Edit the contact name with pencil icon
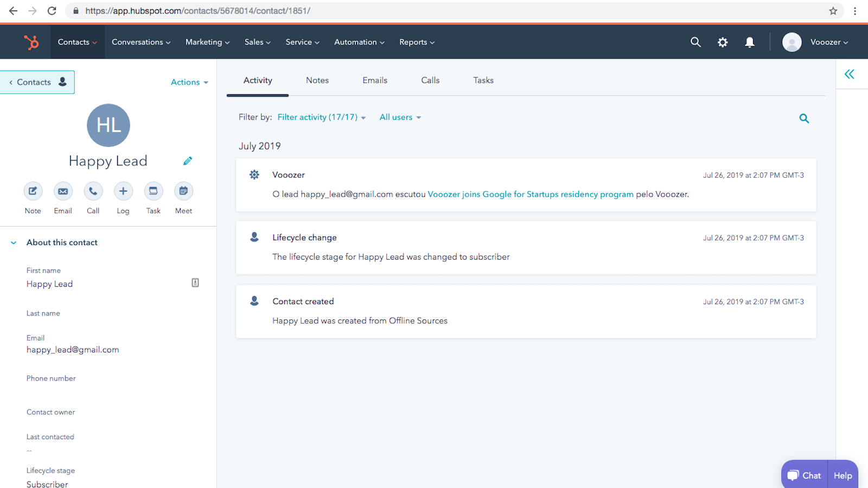 tap(188, 160)
